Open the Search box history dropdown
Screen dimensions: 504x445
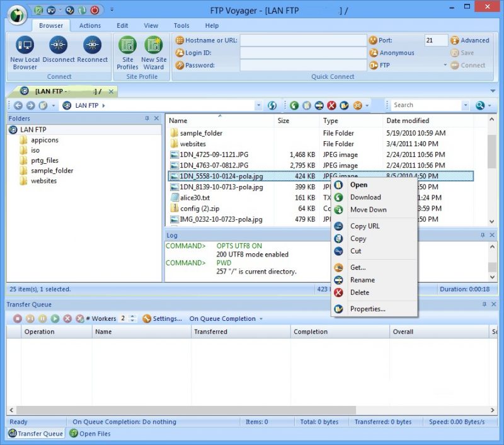(x=466, y=105)
